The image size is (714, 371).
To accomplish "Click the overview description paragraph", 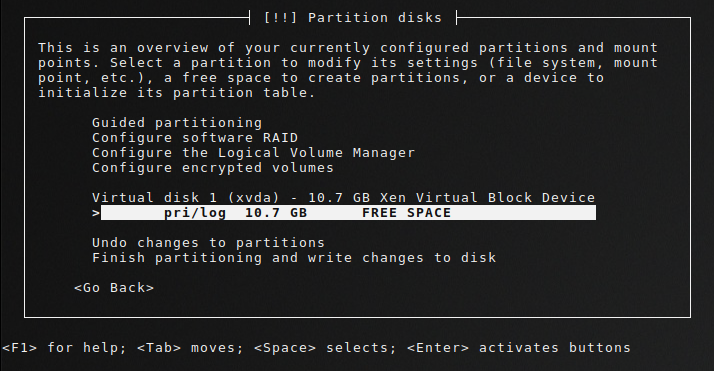I will pyautogui.click(x=348, y=70).
